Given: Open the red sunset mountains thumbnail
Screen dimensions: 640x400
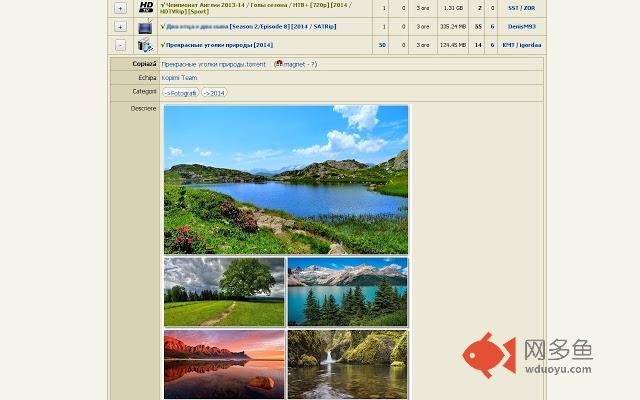Looking at the screenshot, I should click(x=224, y=364).
